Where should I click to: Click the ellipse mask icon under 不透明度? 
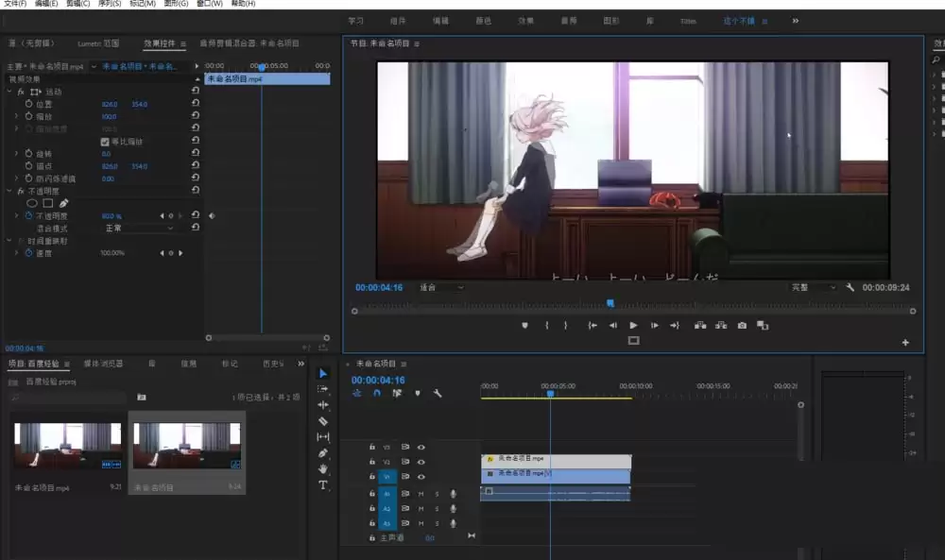[33, 202]
